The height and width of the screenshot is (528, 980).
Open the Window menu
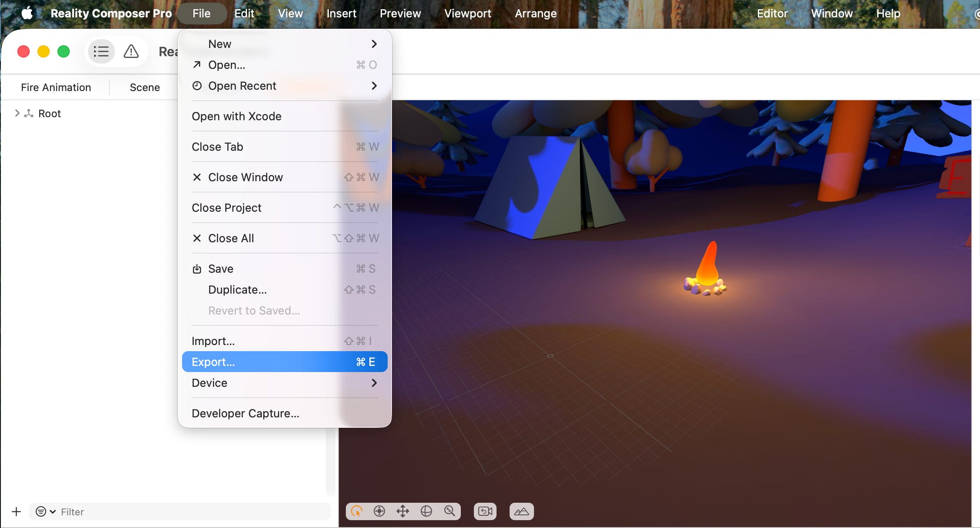831,14
